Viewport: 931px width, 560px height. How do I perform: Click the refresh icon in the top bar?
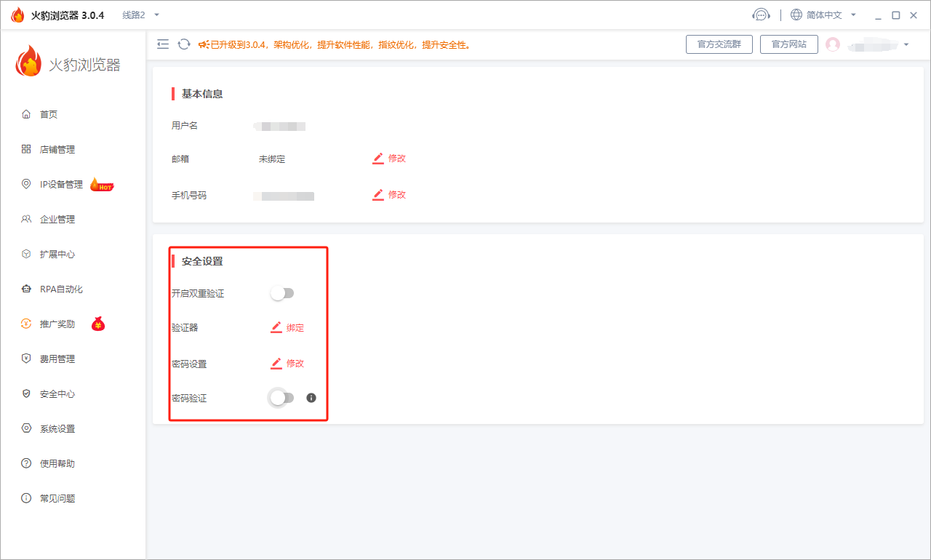coord(184,44)
